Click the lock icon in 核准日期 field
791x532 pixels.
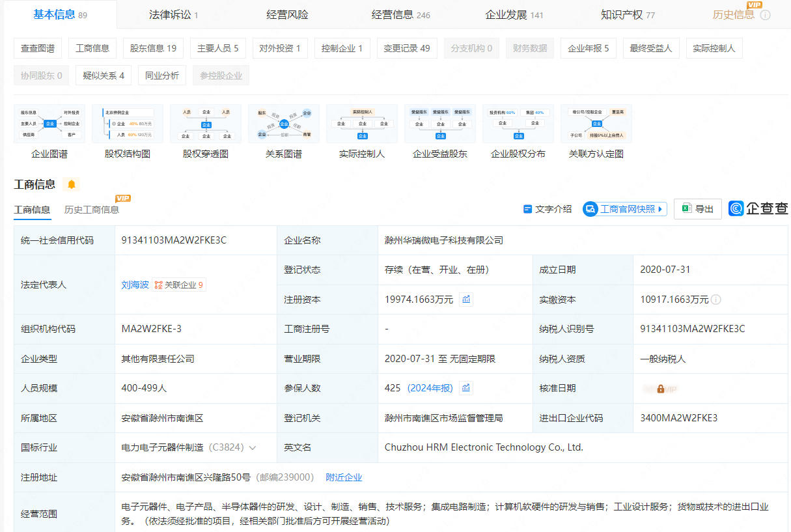point(660,389)
